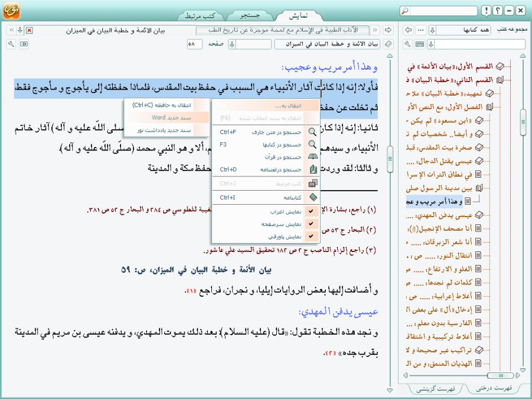The width and height of the screenshot is (532, 399).
Task: Toggle نمايش پاورقی checkmark in context menu
Action: 311,236
